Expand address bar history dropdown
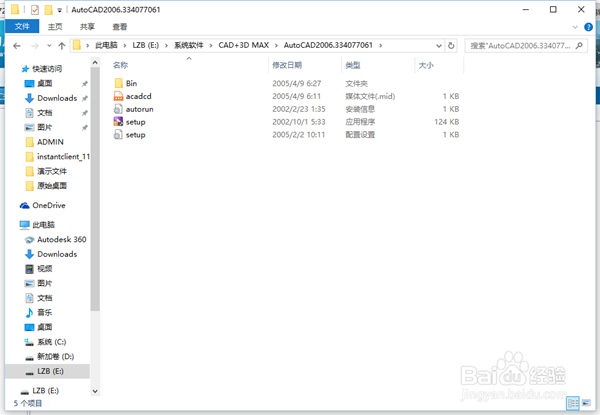Viewport: 600px width, 415px height. [439, 46]
